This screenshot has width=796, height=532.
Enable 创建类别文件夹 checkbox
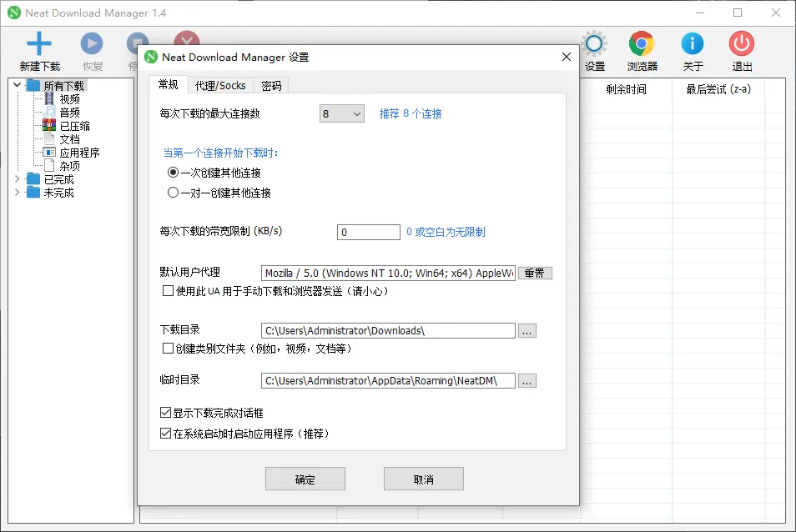pyautogui.click(x=168, y=348)
